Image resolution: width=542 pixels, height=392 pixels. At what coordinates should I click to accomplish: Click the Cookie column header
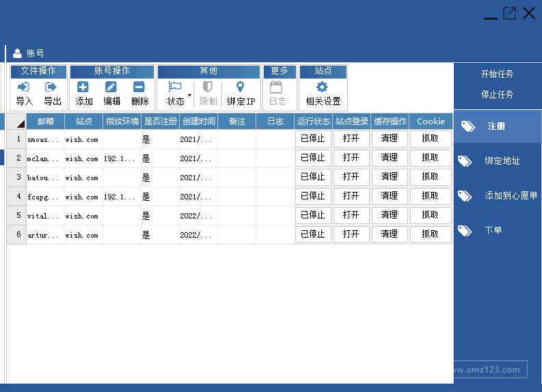click(431, 122)
